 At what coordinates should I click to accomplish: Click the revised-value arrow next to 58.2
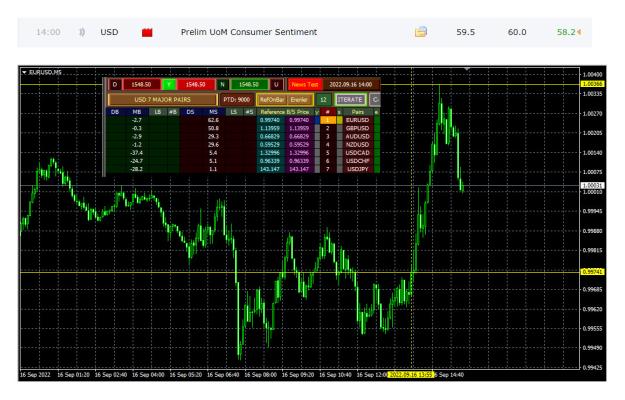click(579, 32)
